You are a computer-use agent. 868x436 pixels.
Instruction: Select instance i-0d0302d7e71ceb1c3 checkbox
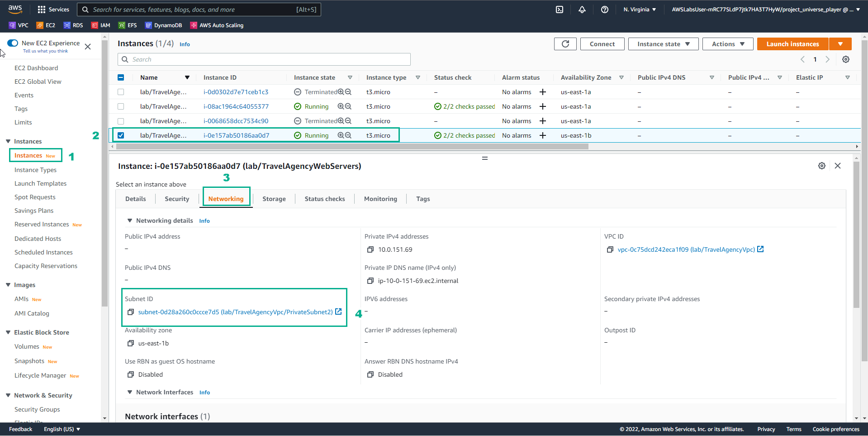121,92
